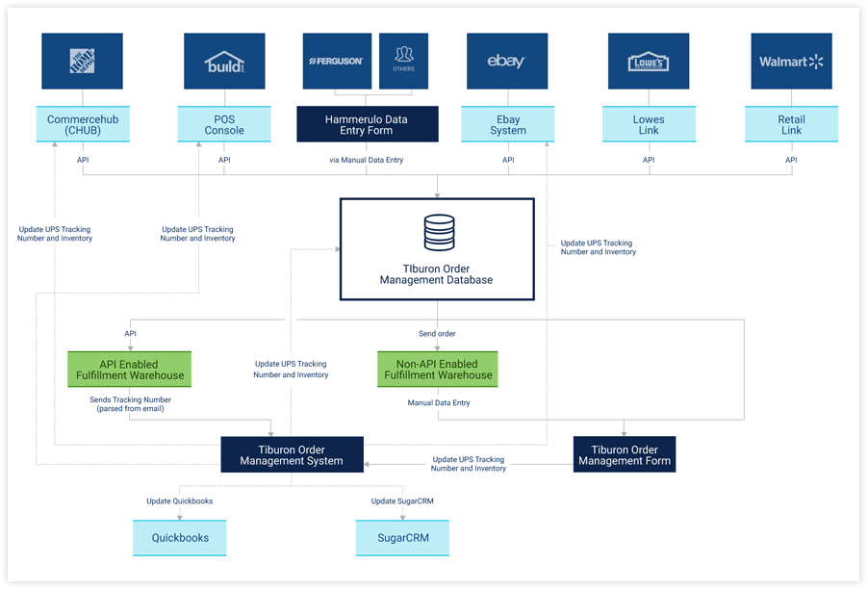
Task: Select Tiburon Order Management Form box
Action: tap(625, 455)
